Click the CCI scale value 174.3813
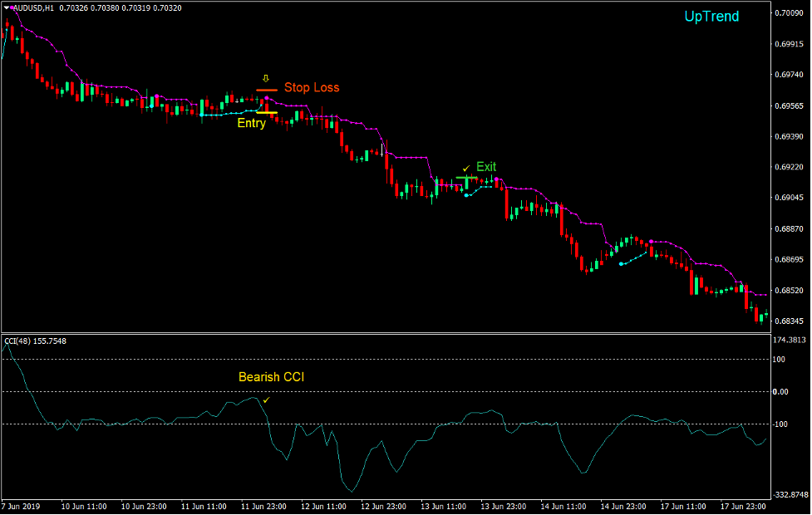The height and width of the screenshot is (515, 812). click(x=790, y=340)
